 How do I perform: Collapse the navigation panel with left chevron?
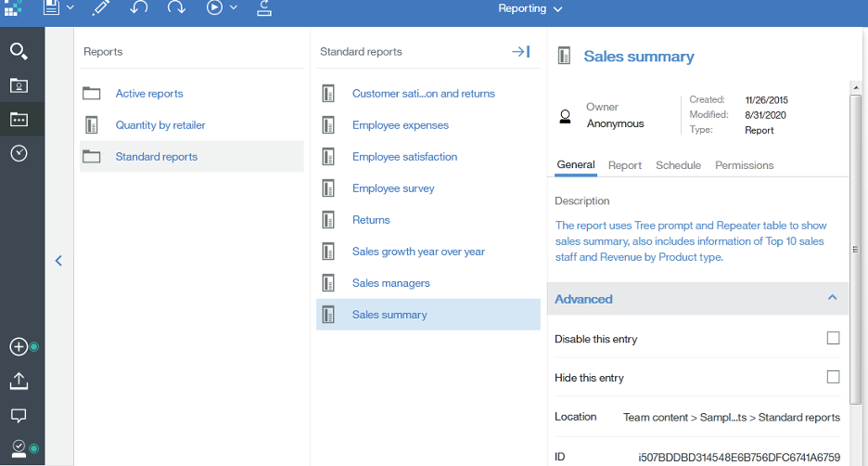[58, 261]
